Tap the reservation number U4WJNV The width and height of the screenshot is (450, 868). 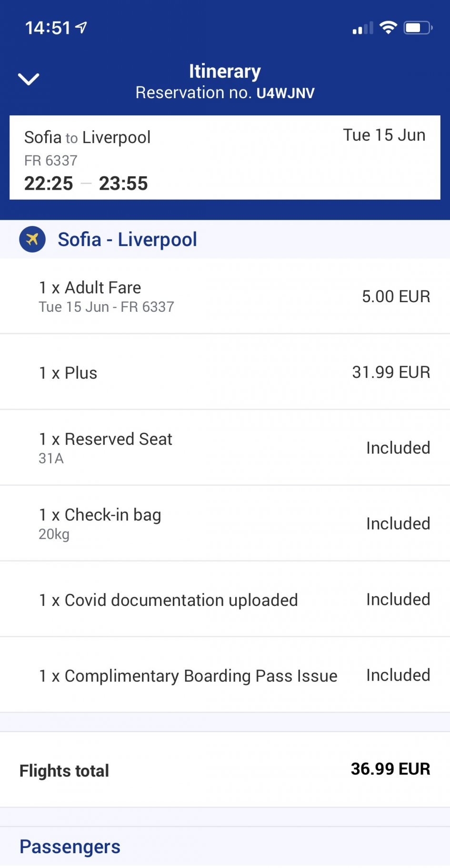pos(285,93)
